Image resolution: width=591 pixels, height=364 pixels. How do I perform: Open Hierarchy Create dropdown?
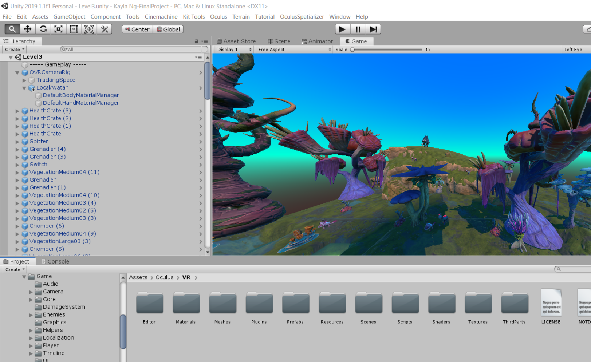15,50
